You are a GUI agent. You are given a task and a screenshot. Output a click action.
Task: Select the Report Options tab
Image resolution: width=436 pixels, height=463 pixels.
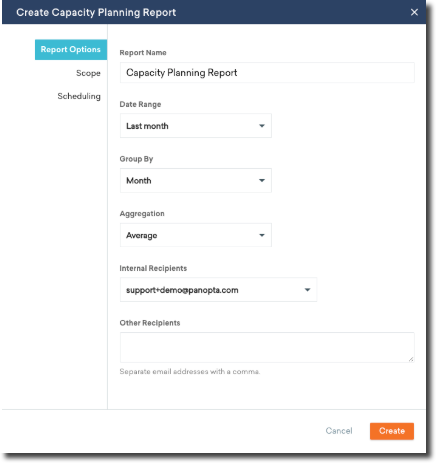coord(71,50)
